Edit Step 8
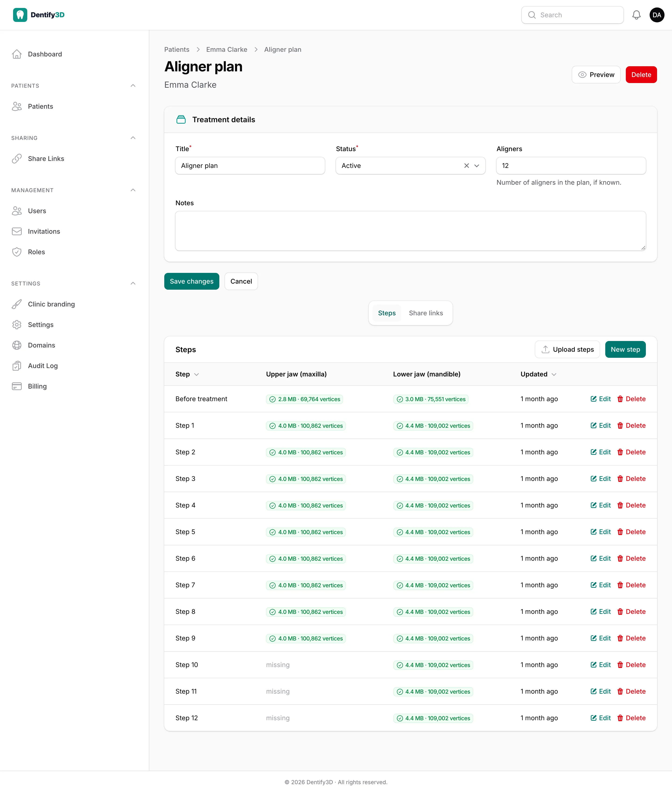Image resolution: width=672 pixels, height=793 pixels. (x=600, y=611)
